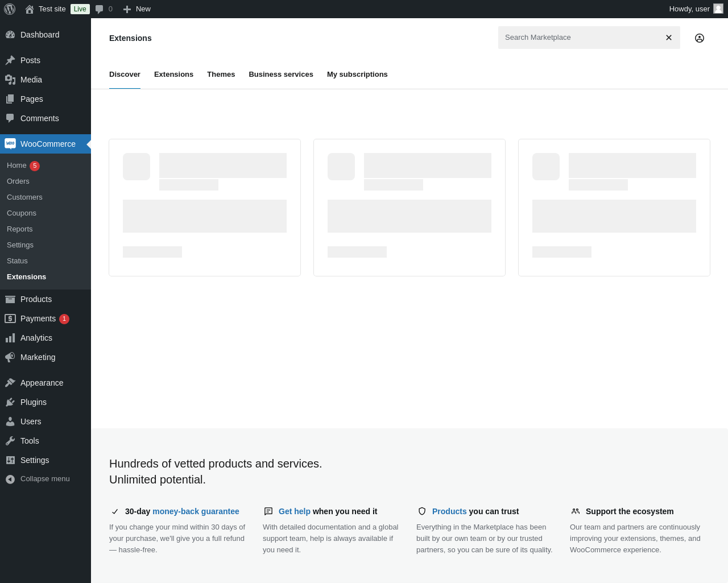Open WooCommerce Home submenu item
Image resolution: width=728 pixels, height=583 pixels.
[16, 166]
